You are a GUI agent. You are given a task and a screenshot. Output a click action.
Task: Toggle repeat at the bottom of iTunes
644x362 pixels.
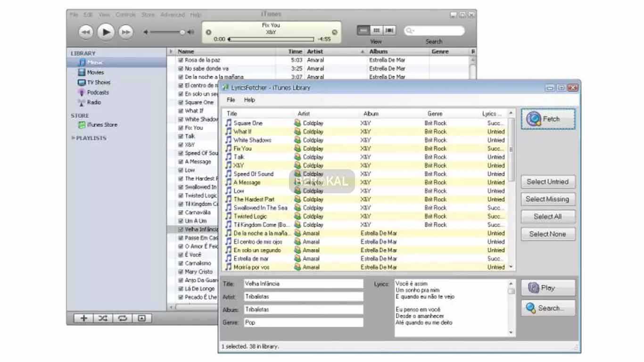(x=122, y=318)
